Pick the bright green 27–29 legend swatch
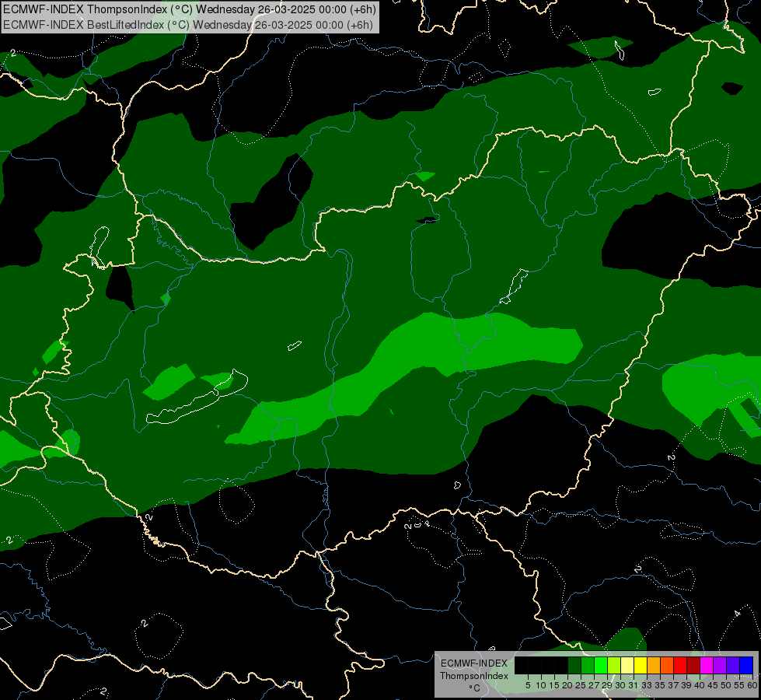This screenshot has height=700, width=761. tap(601, 665)
